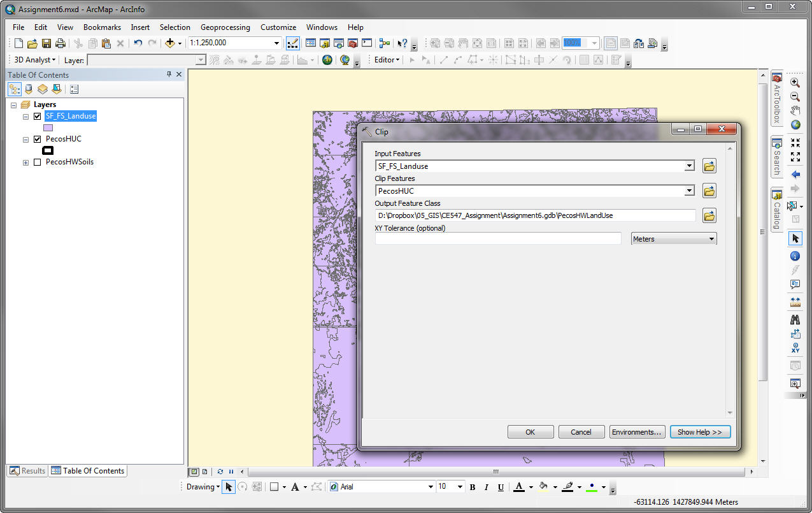Undo the last action
This screenshot has height=513, width=812.
click(x=138, y=43)
